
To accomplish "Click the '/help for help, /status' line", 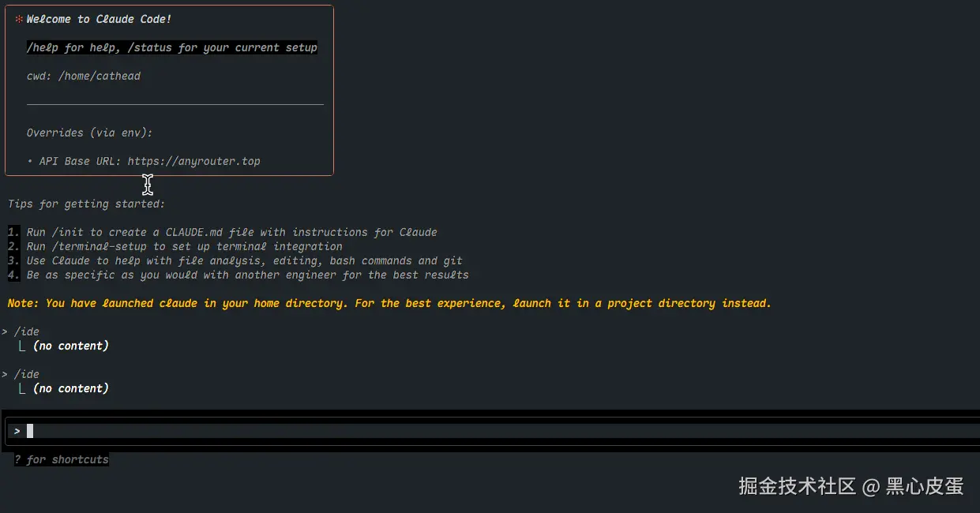I will click(172, 47).
